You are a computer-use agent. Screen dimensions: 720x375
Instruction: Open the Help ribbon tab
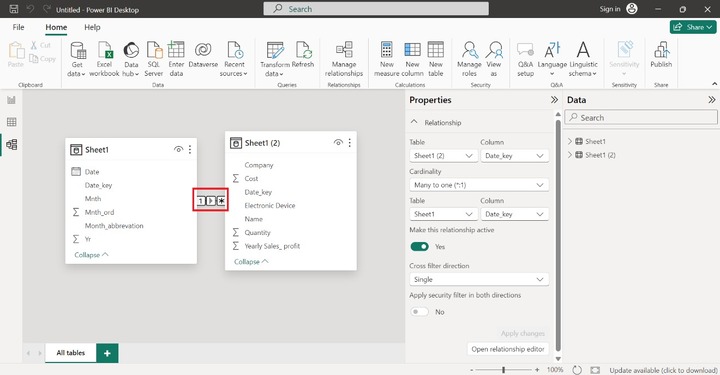pyautogui.click(x=92, y=27)
